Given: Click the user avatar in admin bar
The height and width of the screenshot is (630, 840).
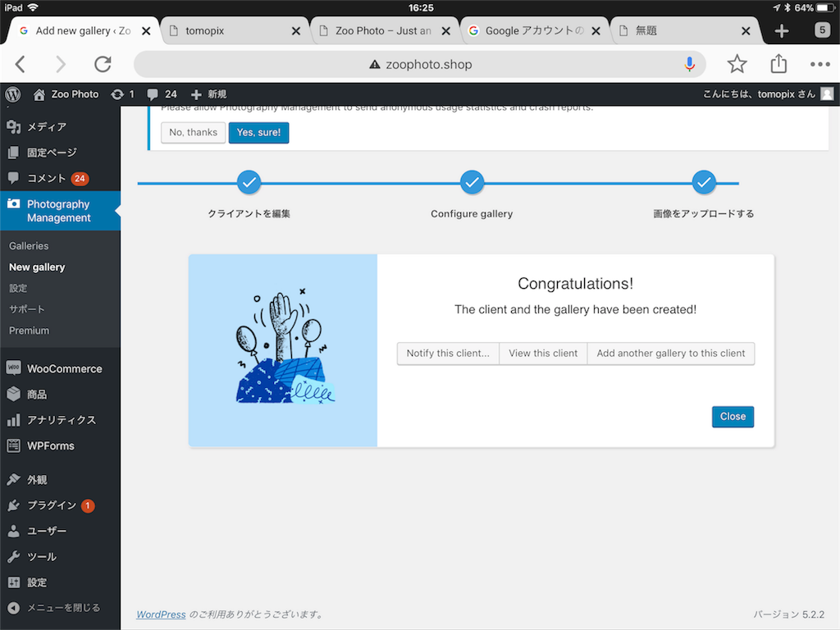Looking at the screenshot, I should [x=827, y=94].
